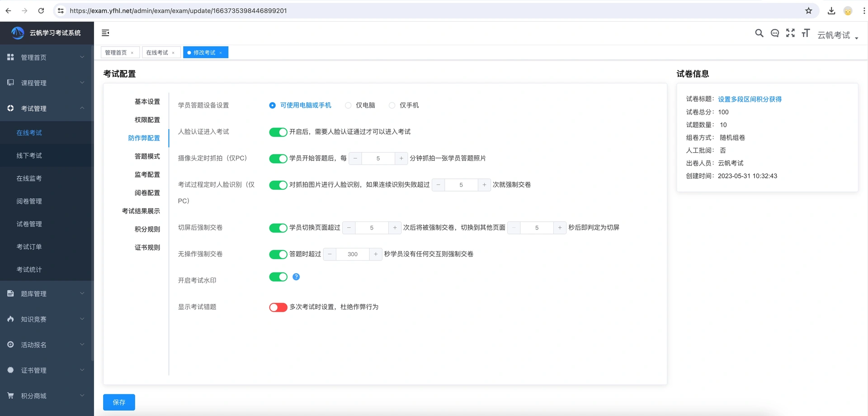Viewport: 868px width, 416px height.
Task: Click the 积分商城 cart icon
Action: click(10, 396)
